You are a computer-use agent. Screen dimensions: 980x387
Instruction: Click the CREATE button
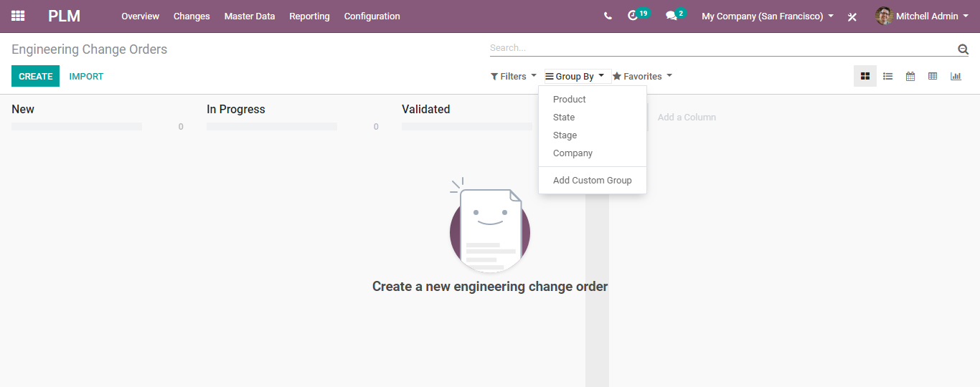[x=35, y=76]
